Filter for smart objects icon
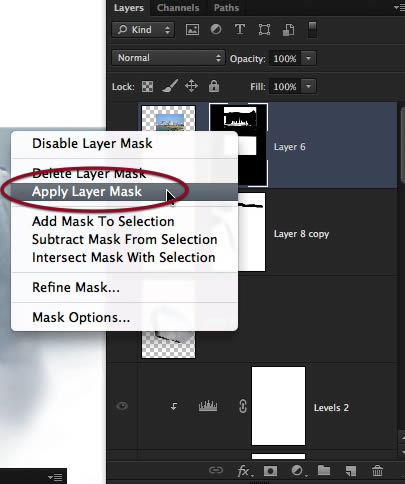 pos(288,30)
